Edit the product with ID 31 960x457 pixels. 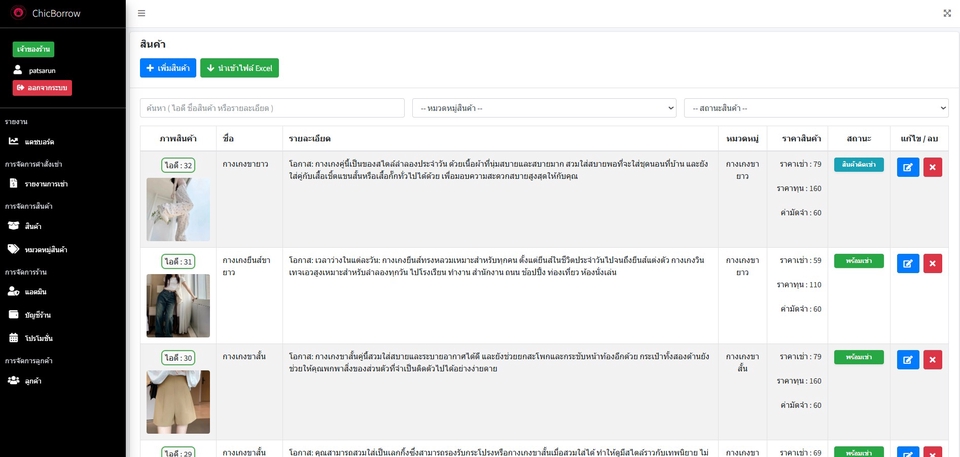[908, 263]
